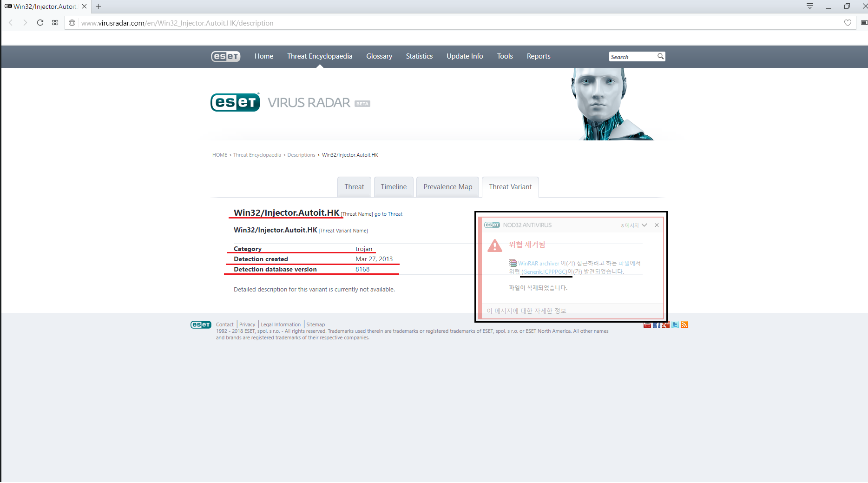868x483 pixels.
Task: Click the heart bookmark icon in address bar
Action: pos(848,23)
